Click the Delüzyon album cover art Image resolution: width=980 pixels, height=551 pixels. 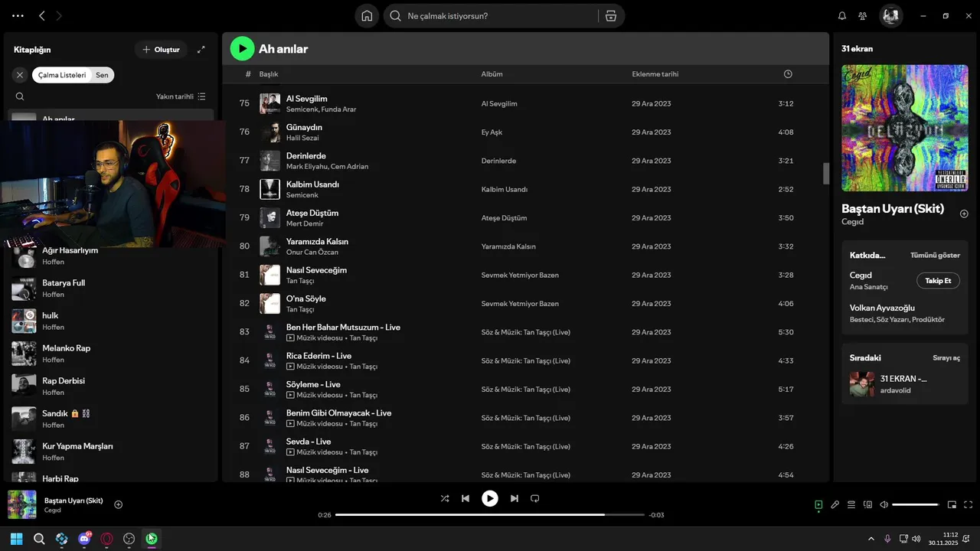click(905, 128)
